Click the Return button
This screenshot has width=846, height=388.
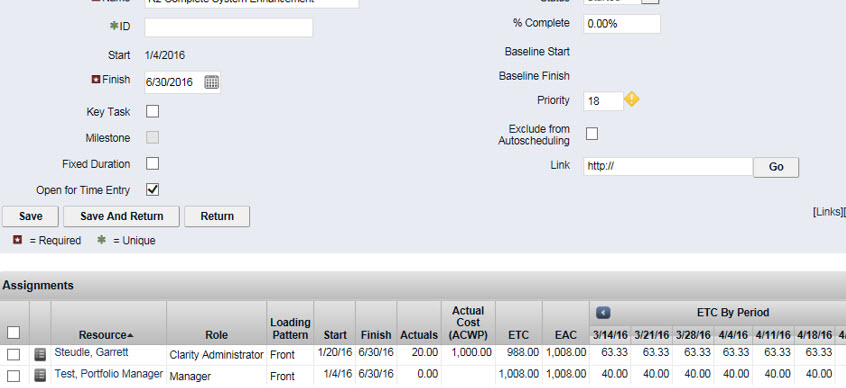click(x=217, y=216)
